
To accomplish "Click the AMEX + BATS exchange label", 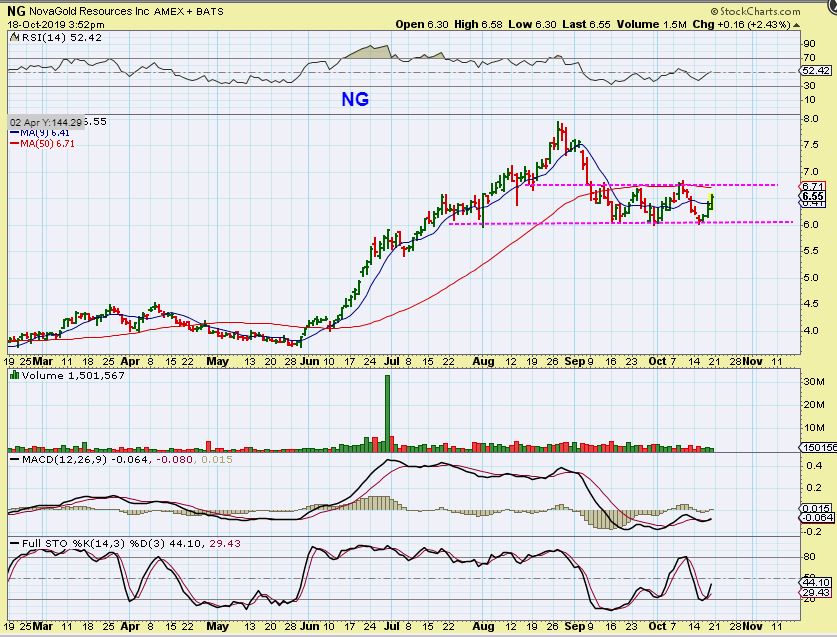I will click(189, 11).
